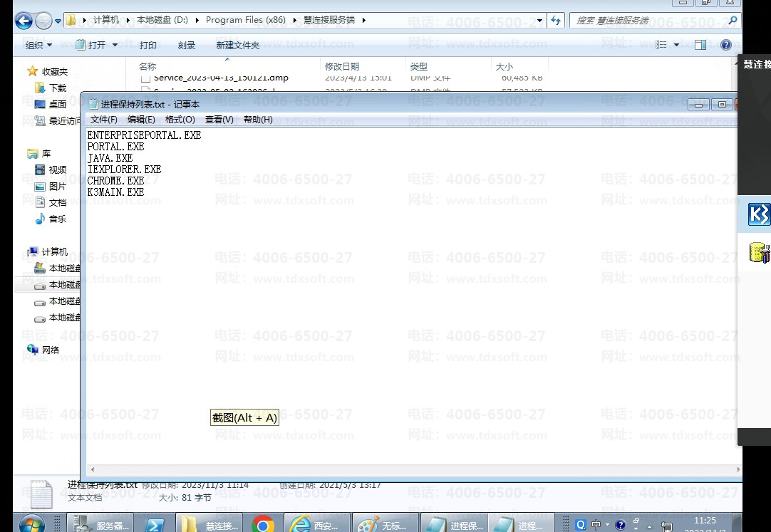This screenshot has height=532, width=771.
Task: Open the 查看 menu in Notepad
Action: pyautogui.click(x=219, y=119)
